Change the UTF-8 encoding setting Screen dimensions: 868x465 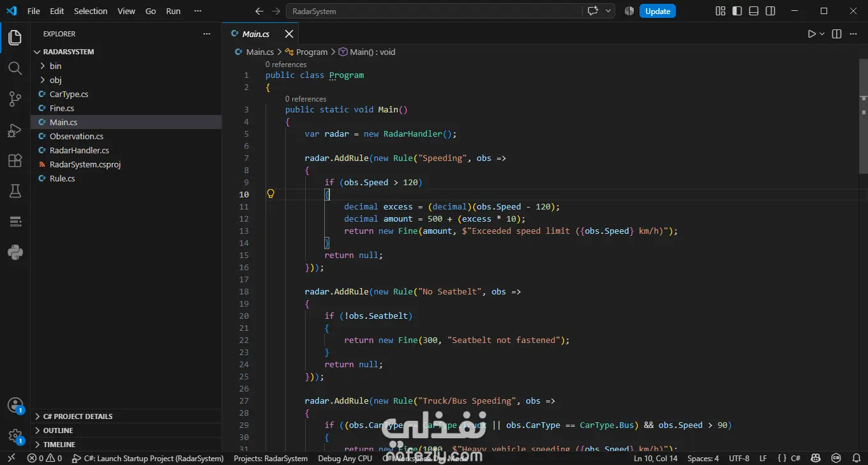[x=739, y=458]
